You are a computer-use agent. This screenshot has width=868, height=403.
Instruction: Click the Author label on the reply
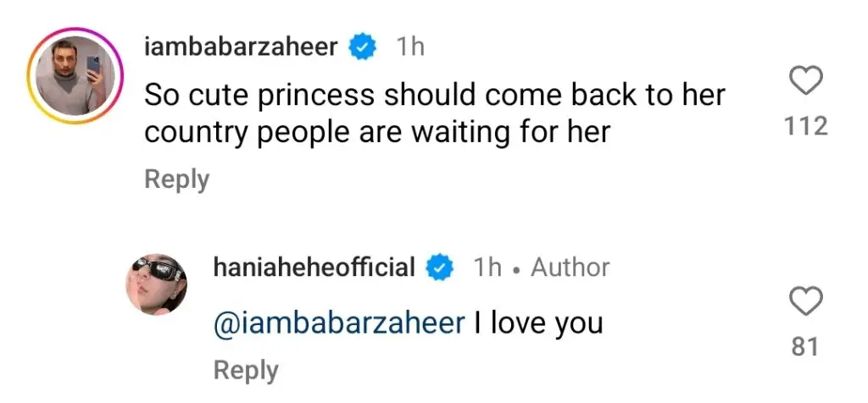point(570,268)
